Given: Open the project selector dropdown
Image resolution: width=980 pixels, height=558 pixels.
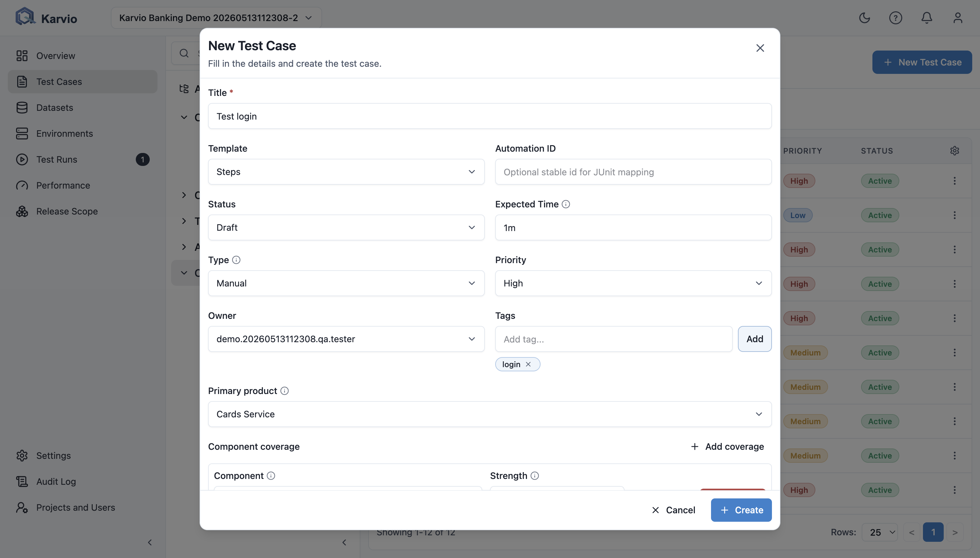Looking at the screenshot, I should click(x=216, y=17).
